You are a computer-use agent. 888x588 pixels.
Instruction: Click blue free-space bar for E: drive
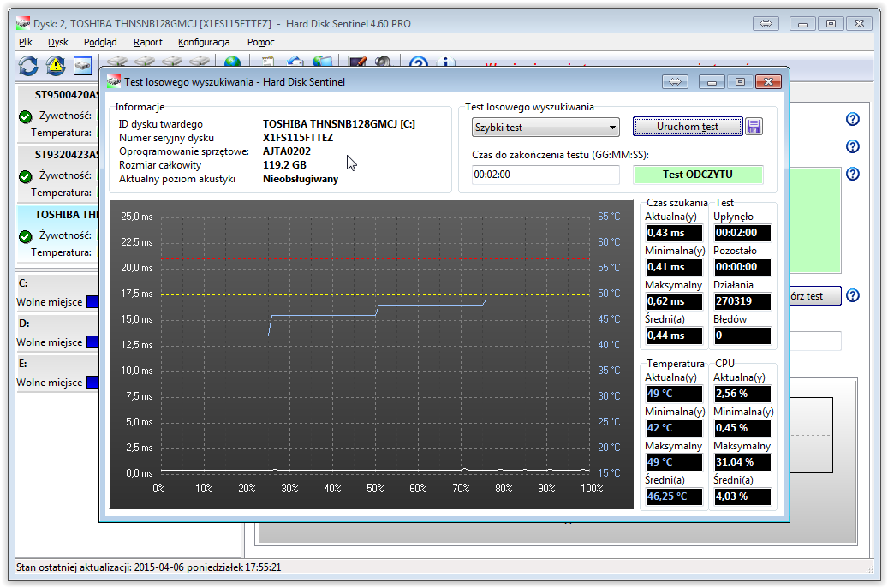point(92,383)
